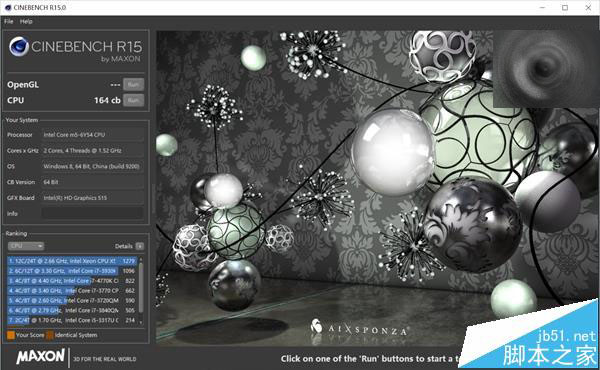
Task: Select ranking row 7 Core i5-3317U 214
Action: tap(72, 320)
